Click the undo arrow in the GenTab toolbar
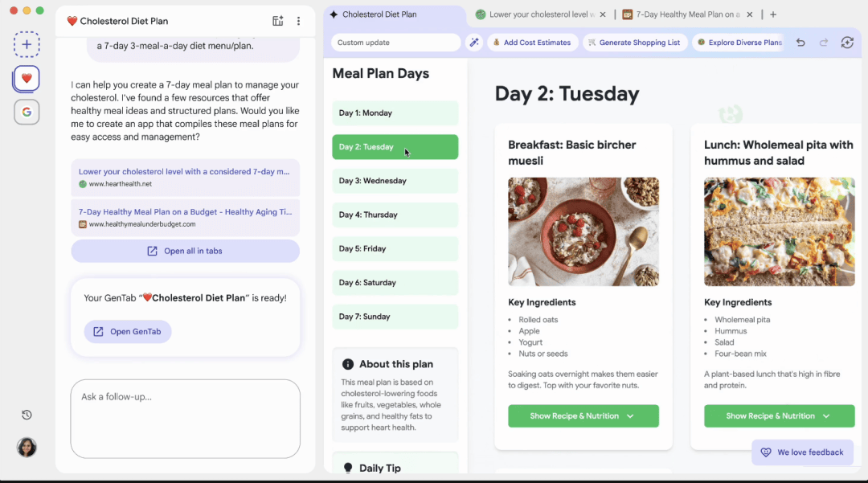 (x=800, y=43)
